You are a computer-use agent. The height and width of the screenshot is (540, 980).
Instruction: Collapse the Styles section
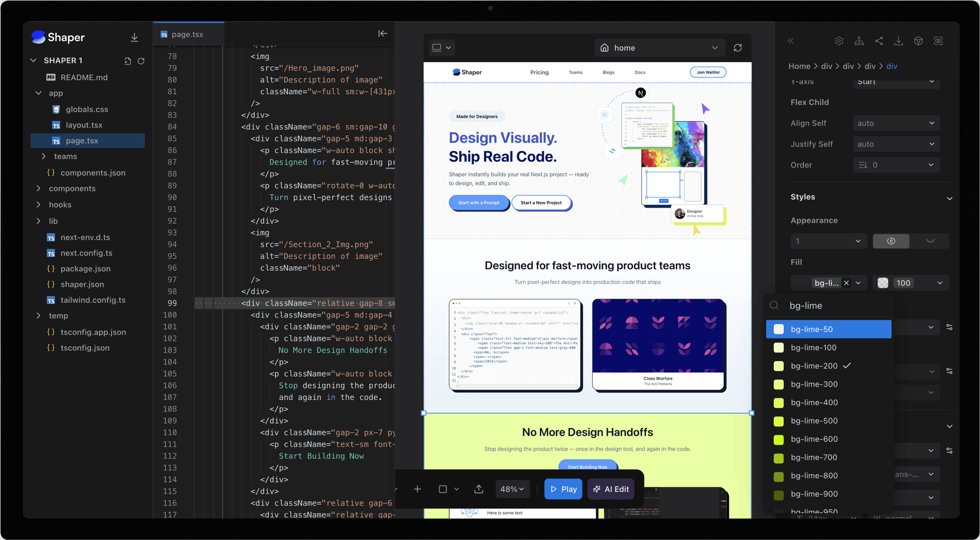949,198
